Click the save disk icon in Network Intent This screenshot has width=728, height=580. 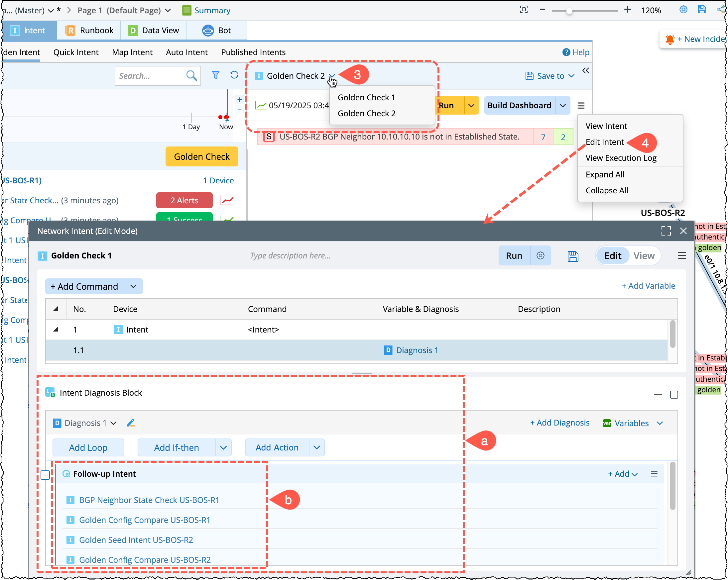[573, 256]
